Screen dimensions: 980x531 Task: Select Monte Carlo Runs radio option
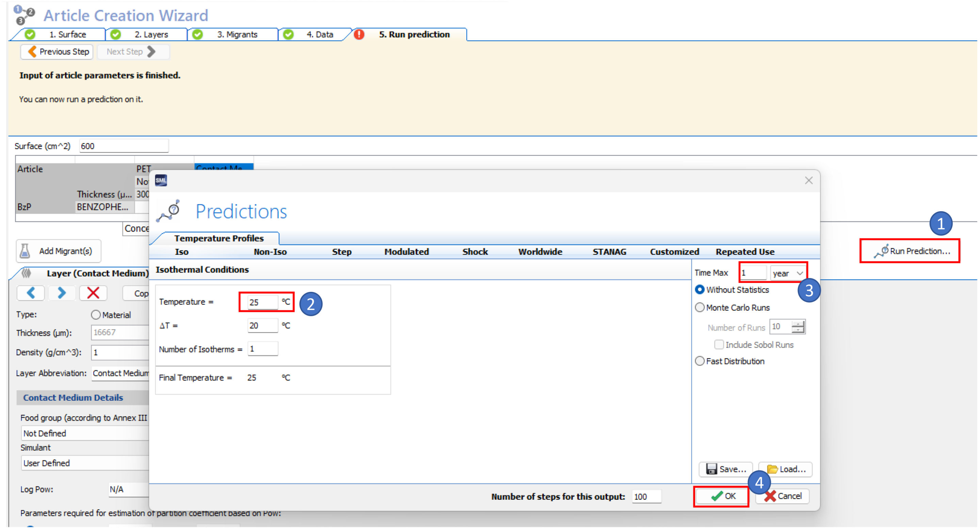[x=700, y=308]
